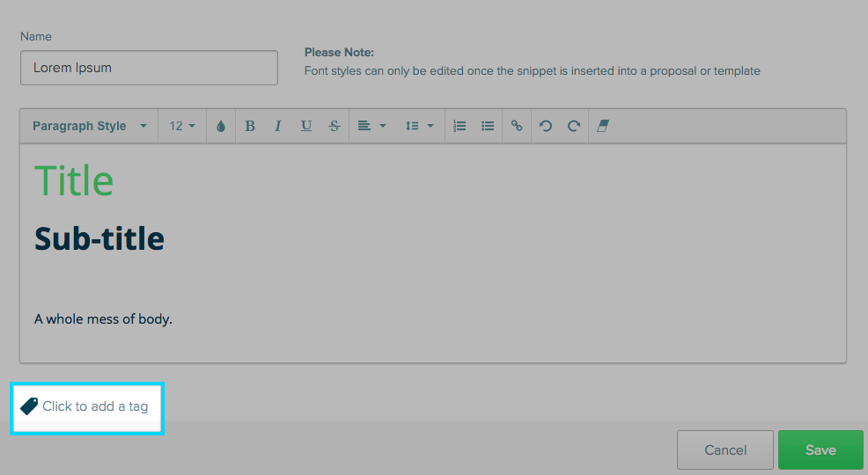Click the insert link icon
This screenshot has width=868, height=475.
coord(517,126)
